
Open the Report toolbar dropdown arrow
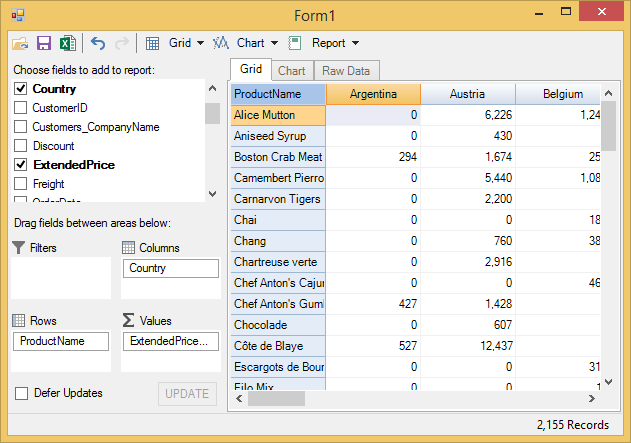[x=355, y=43]
